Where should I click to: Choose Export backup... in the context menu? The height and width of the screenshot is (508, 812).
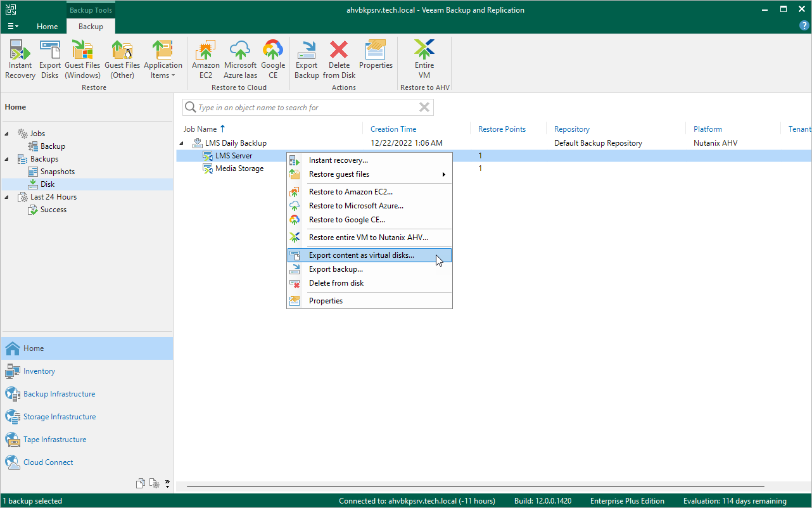[370, 269]
